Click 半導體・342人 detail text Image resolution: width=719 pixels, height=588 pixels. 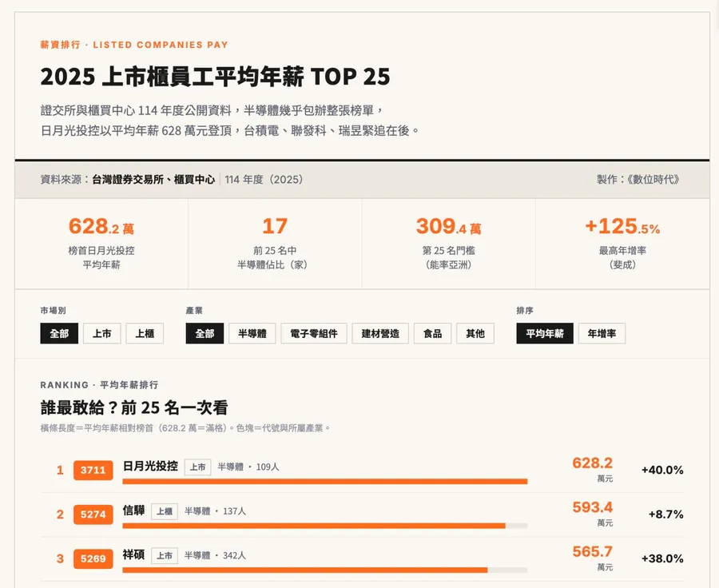215,556
